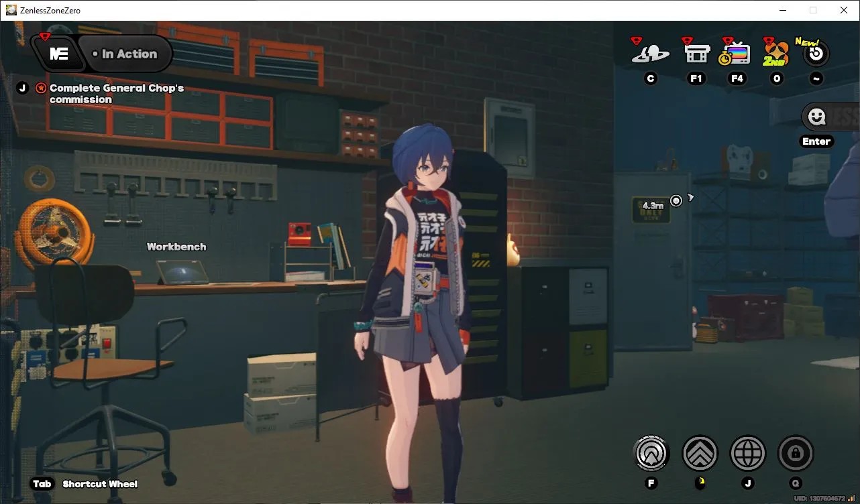Select the Complete General Chop's commission quest
Viewport: 860px width, 504px height.
[x=117, y=94]
